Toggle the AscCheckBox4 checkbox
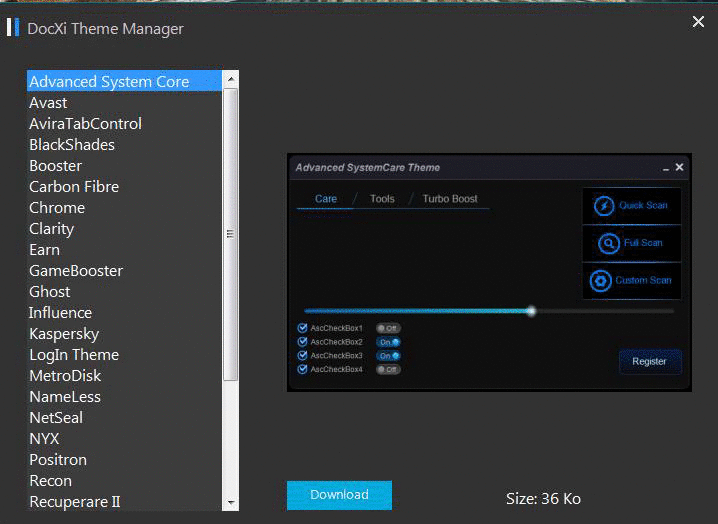Screen dimensions: 718x524 [x=302, y=369]
